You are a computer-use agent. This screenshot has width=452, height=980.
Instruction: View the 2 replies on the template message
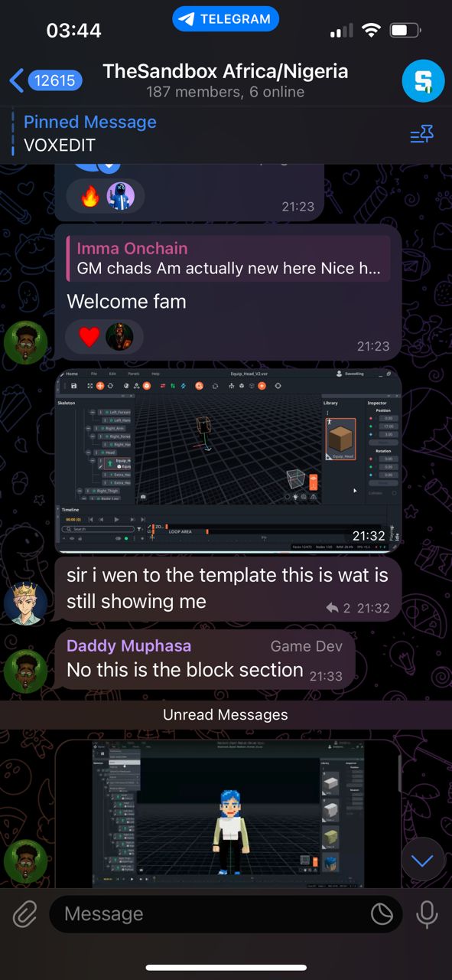point(337,608)
